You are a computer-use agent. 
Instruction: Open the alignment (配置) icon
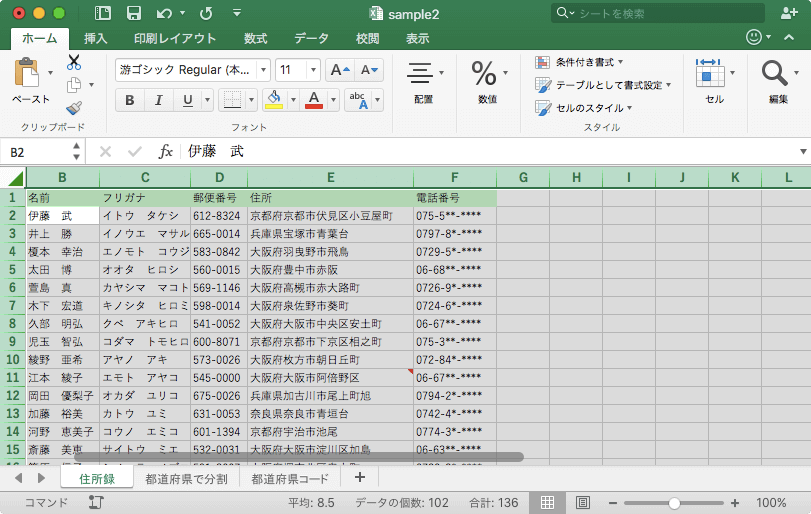click(419, 73)
